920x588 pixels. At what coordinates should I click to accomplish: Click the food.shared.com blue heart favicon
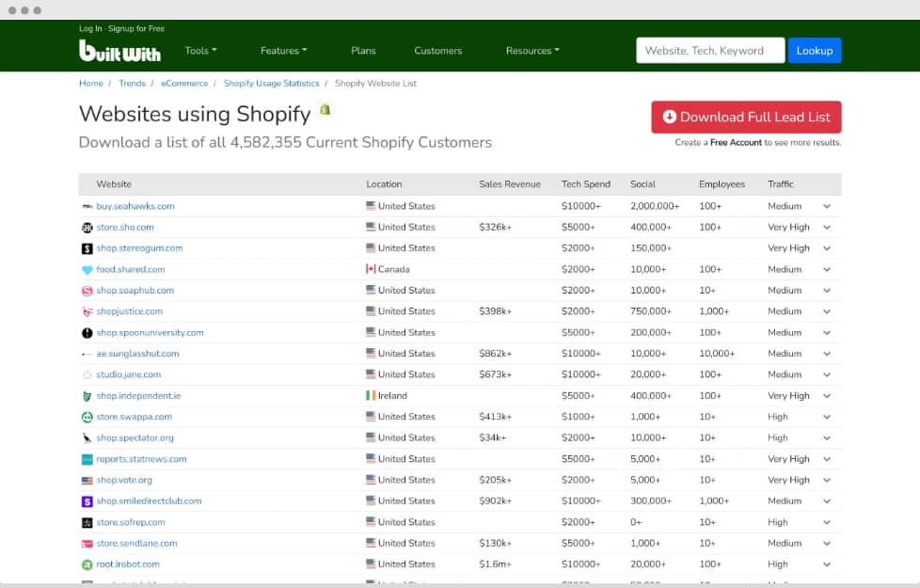click(x=87, y=270)
